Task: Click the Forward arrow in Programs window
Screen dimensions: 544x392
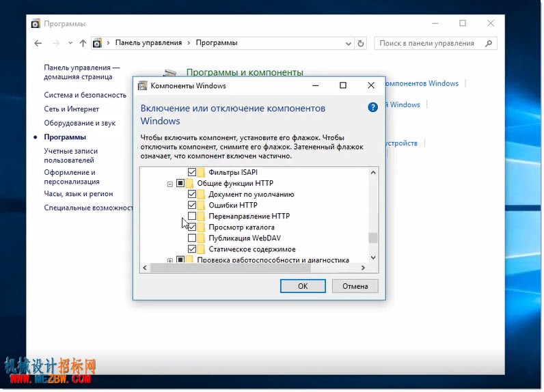Action: tap(56, 43)
